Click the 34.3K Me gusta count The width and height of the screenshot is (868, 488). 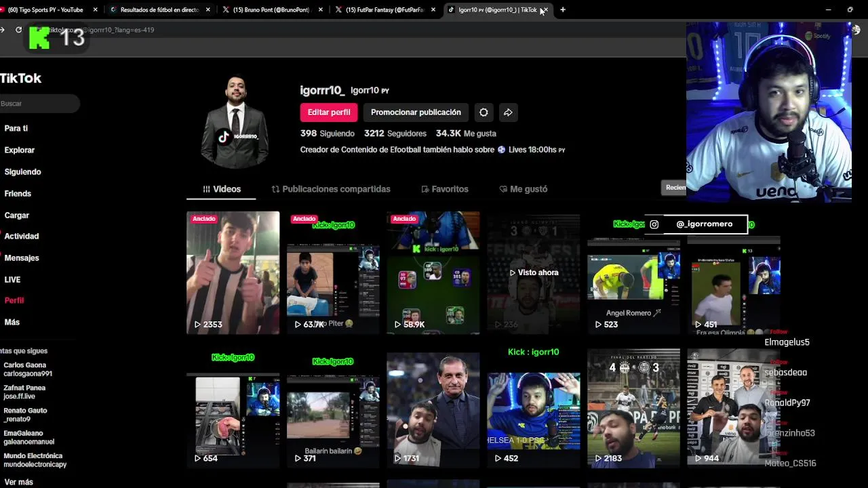pyautogui.click(x=466, y=134)
